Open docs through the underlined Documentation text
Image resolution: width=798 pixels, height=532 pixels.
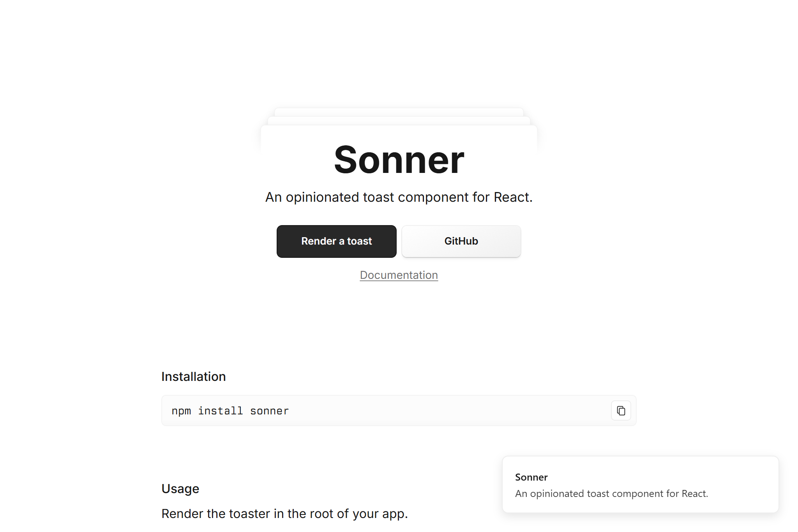click(399, 275)
